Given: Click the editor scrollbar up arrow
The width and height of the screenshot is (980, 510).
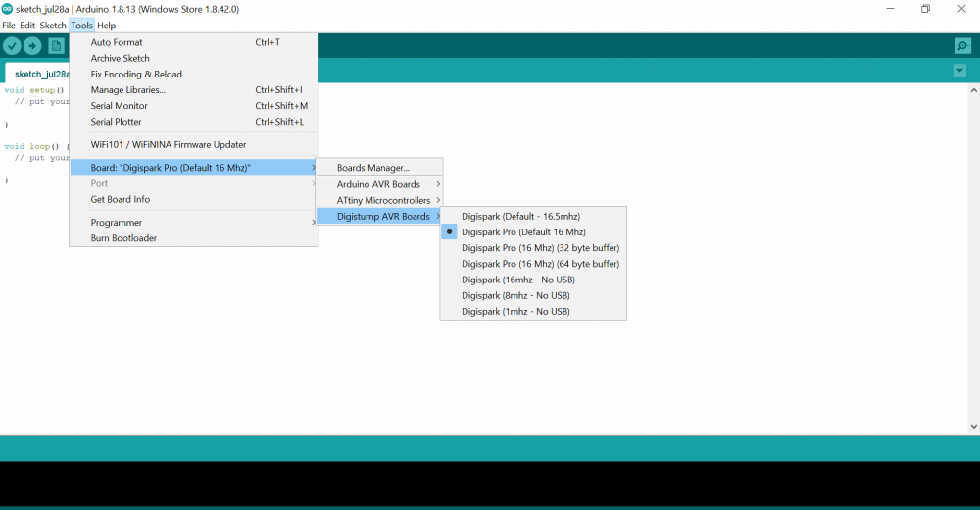Looking at the screenshot, I should click(974, 91).
